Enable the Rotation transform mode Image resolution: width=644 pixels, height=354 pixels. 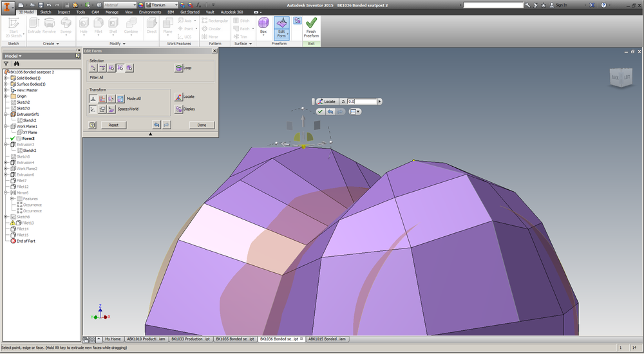(111, 98)
